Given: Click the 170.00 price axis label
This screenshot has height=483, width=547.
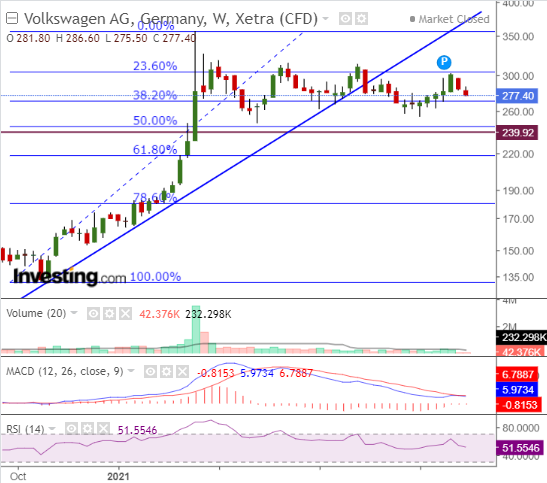Looking at the screenshot, I should [518, 219].
